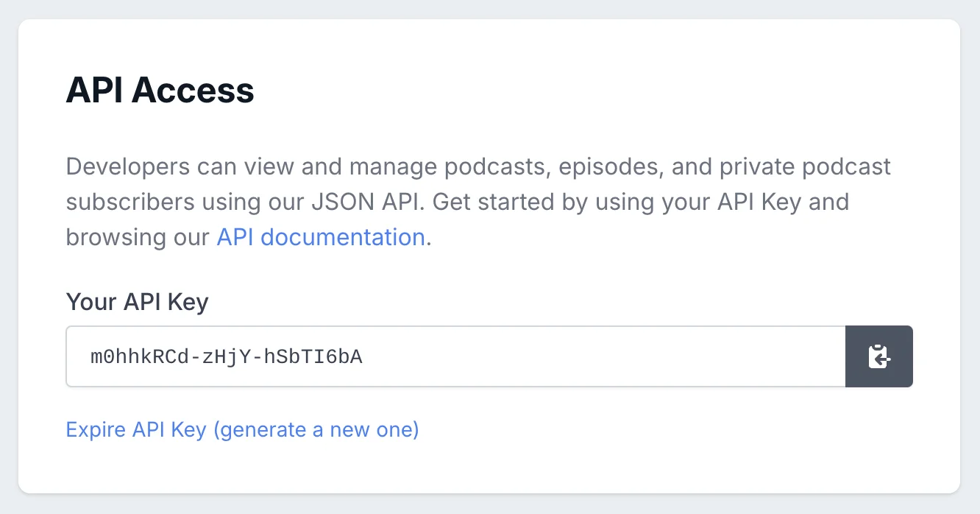The width and height of the screenshot is (980, 514).
Task: Click the paragraph starting "Developers can view and manage podcasts"
Action: tap(478, 202)
